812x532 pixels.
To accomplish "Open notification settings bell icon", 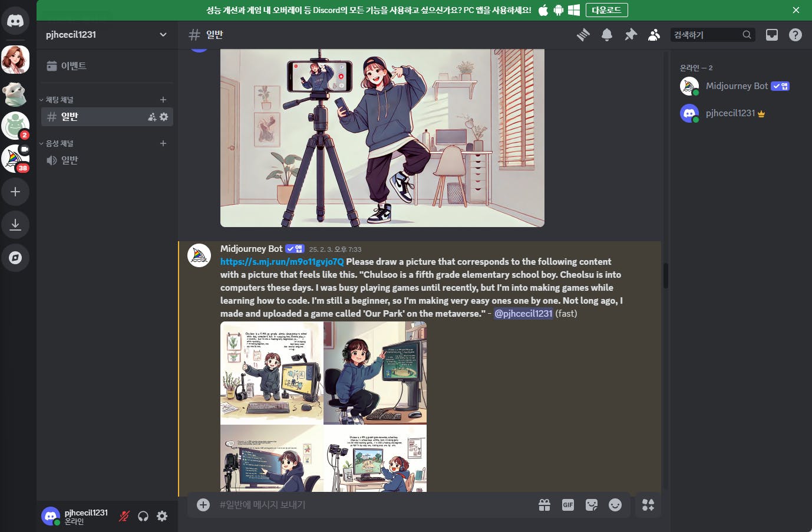I will [607, 35].
